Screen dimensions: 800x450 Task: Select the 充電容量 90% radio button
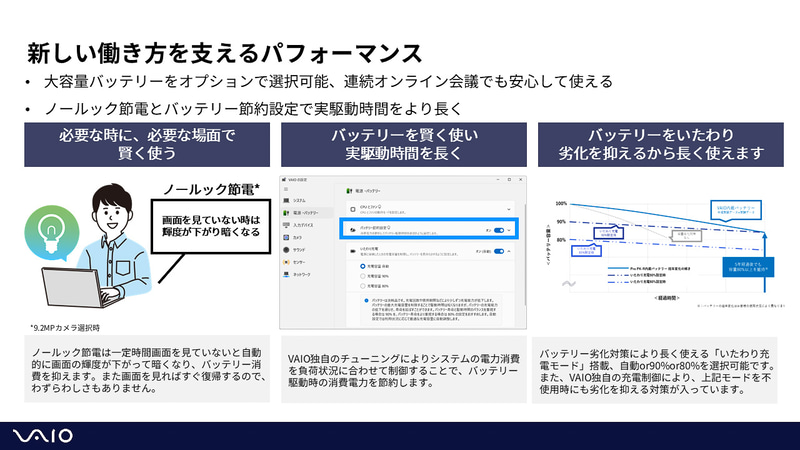[x=363, y=276]
